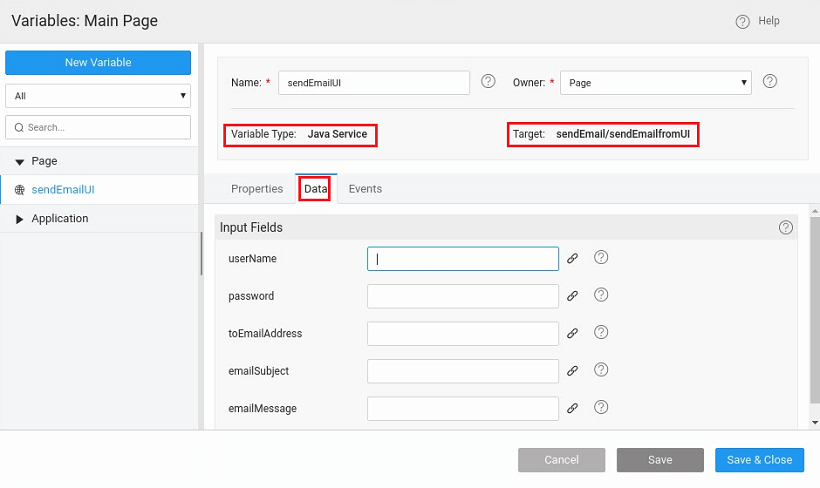The height and width of the screenshot is (488, 820).
Task: Click help icon next to emailMessage field
Action: pos(601,408)
